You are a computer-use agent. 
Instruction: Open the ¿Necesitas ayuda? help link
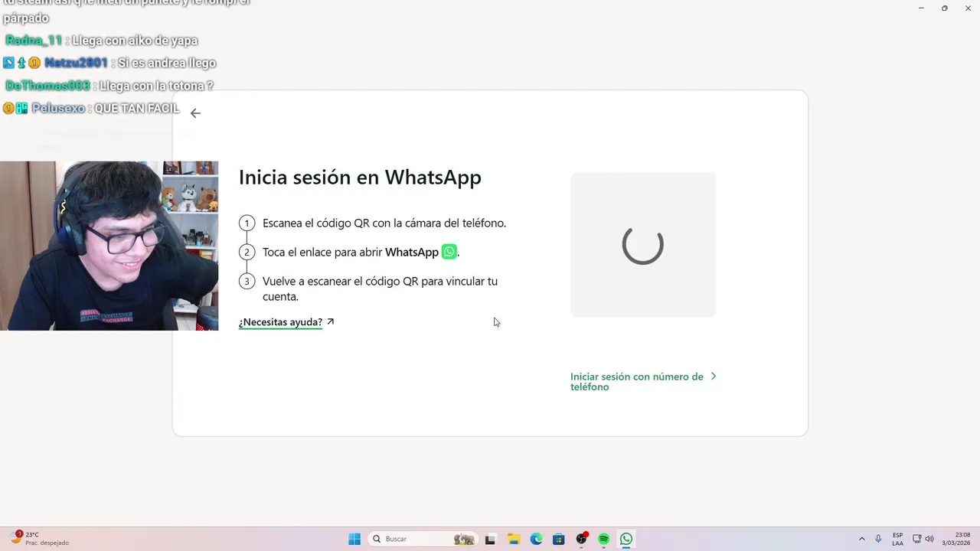[x=286, y=322]
